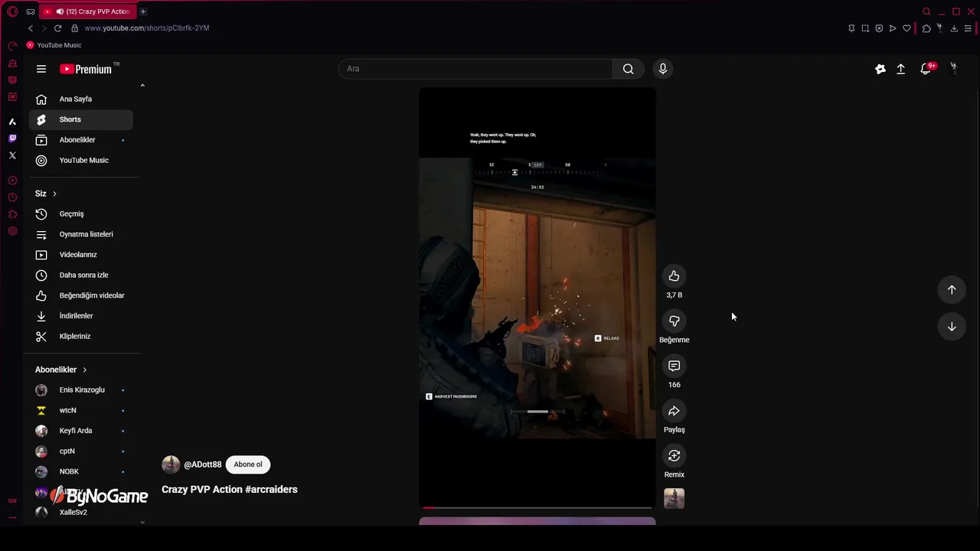This screenshot has height=551, width=980.
Task: Share the Short via Paylaş
Action: click(x=674, y=411)
